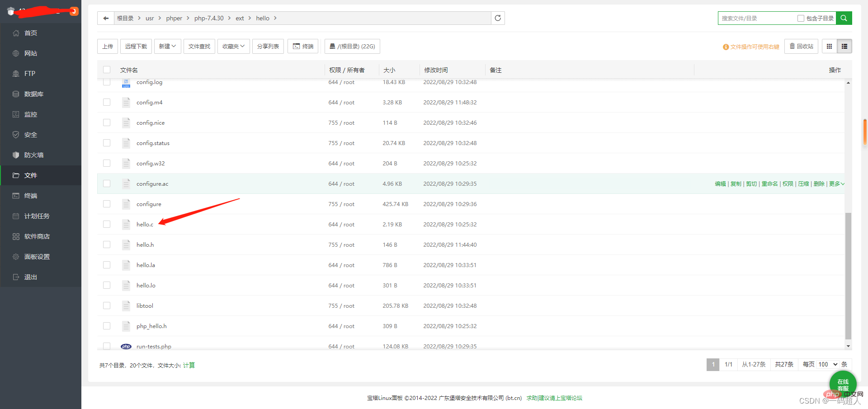Click 压缩 for configure.ac

point(803,183)
